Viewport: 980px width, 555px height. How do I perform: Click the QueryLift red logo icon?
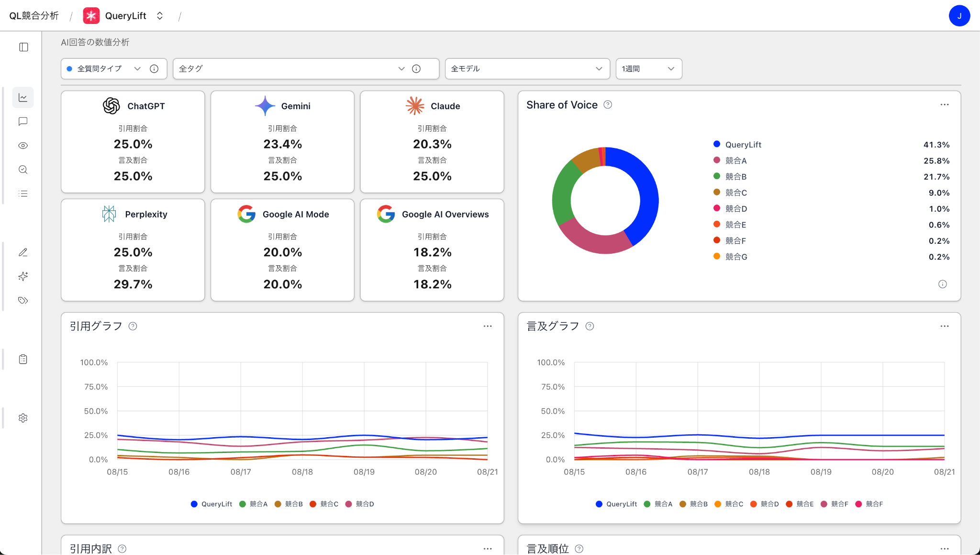pyautogui.click(x=91, y=16)
